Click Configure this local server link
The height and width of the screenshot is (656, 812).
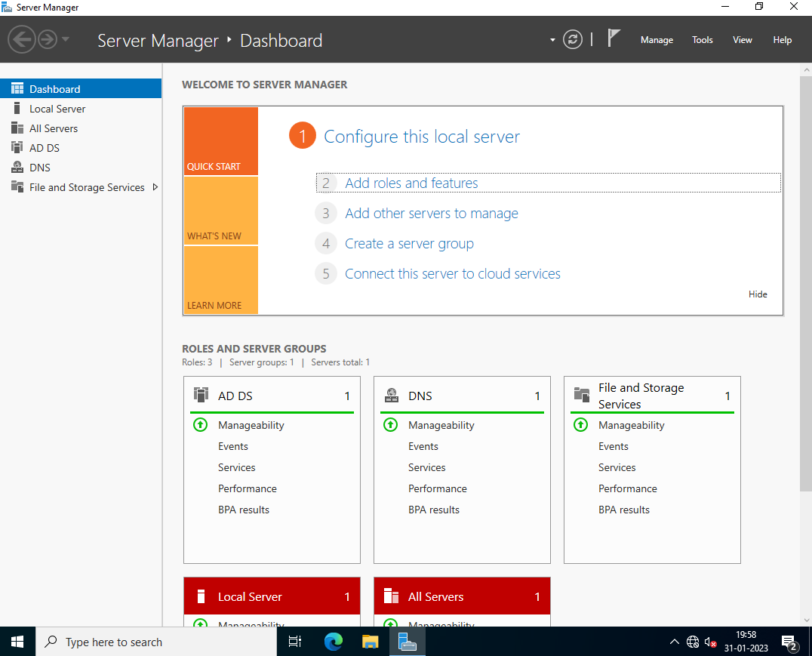tap(422, 137)
